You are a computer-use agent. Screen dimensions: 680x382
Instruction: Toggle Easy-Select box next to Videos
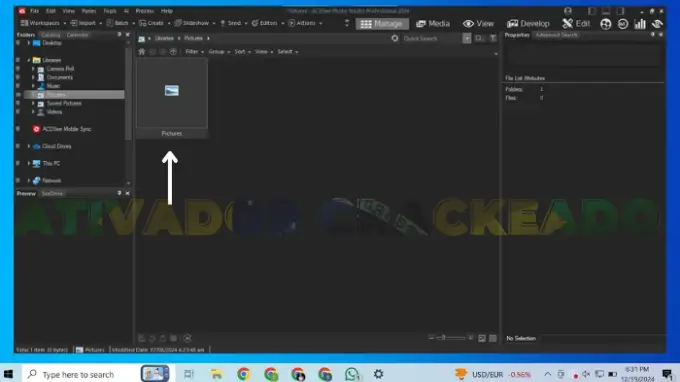[x=18, y=112]
